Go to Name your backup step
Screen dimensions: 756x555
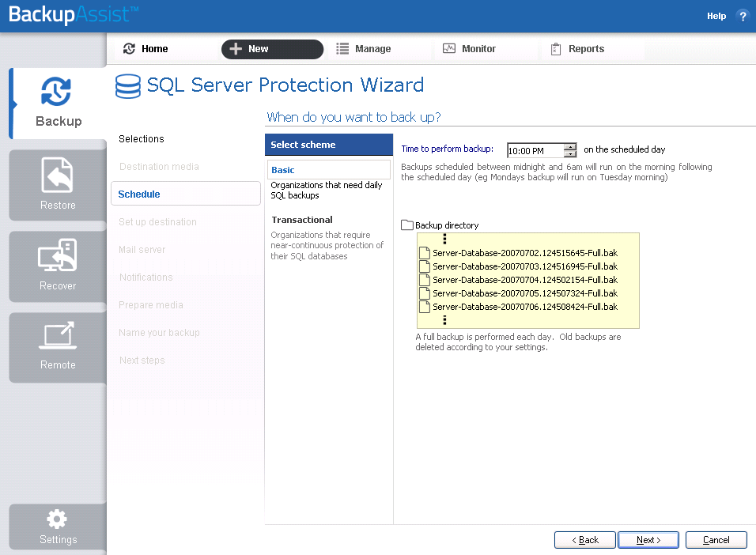coord(159,333)
